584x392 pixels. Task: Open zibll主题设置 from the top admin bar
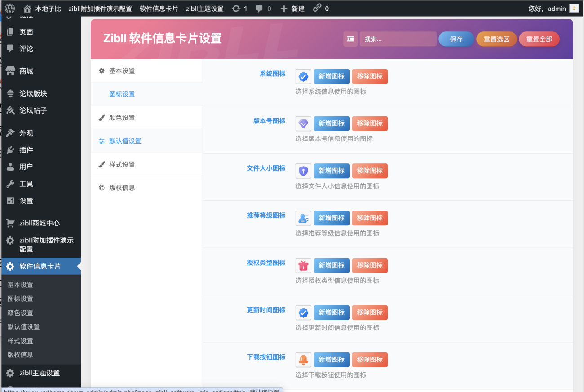pos(204,8)
